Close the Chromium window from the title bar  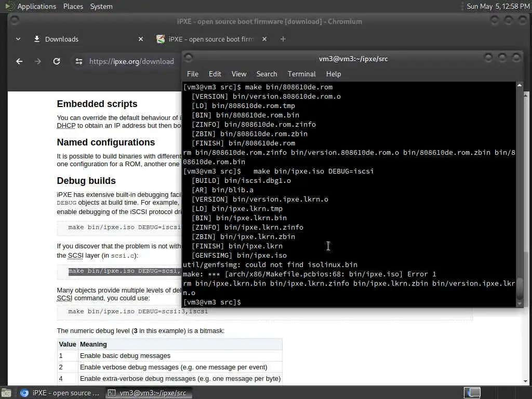(523, 20)
